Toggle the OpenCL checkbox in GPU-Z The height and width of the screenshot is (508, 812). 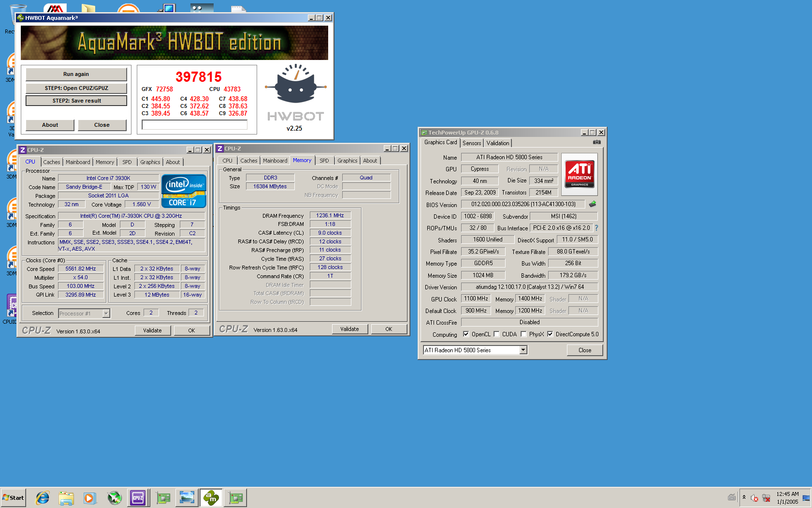[x=466, y=334]
